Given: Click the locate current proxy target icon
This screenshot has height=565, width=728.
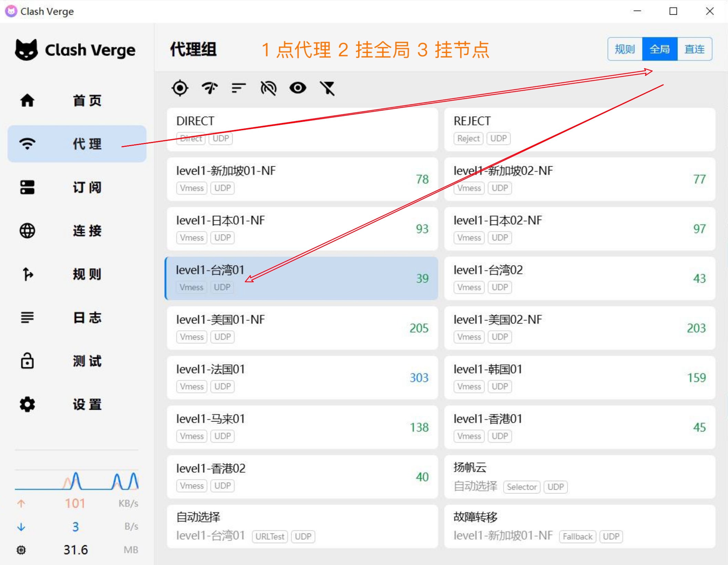Looking at the screenshot, I should point(180,88).
